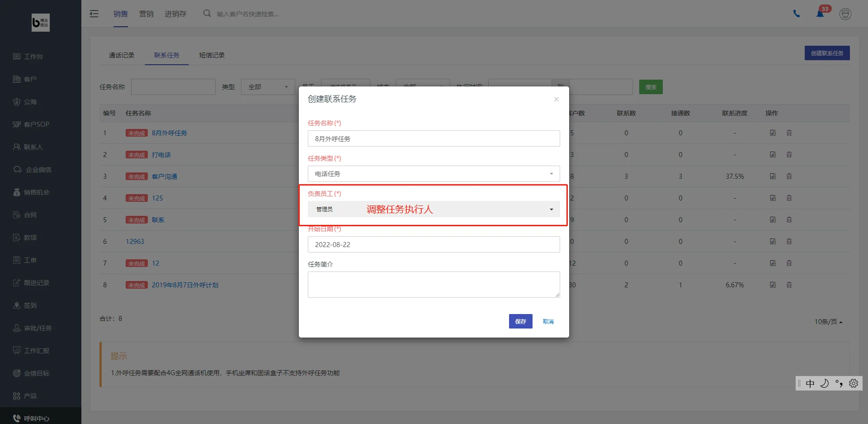
Task: Expand the 负责员工 dropdown
Action: pos(434,209)
